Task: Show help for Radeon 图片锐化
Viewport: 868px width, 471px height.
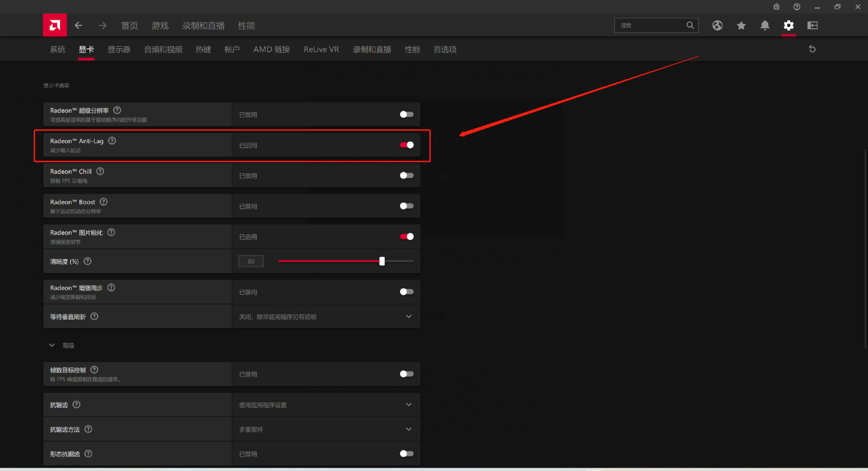Action: point(111,232)
